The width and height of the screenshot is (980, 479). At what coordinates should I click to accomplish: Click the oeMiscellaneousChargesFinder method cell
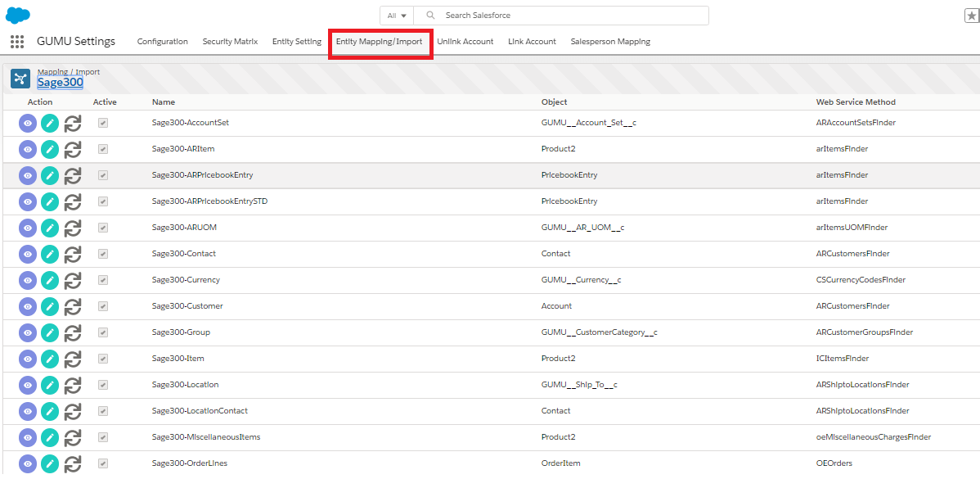click(874, 437)
